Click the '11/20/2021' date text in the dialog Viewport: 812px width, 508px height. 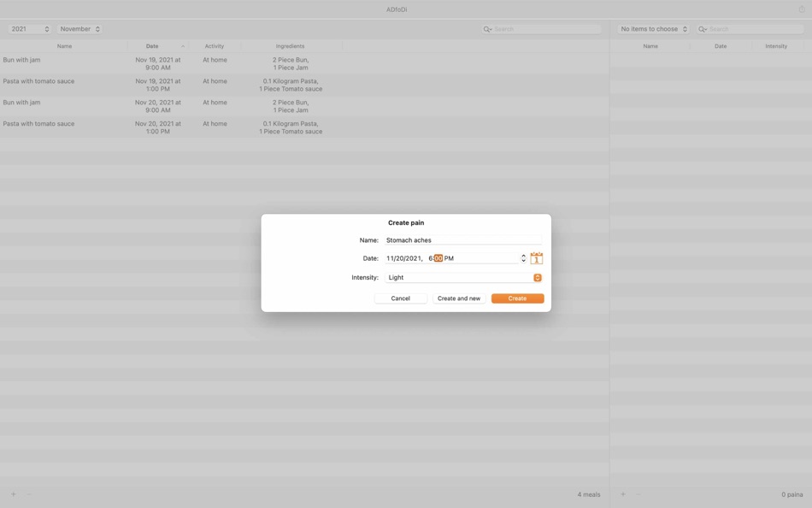[x=404, y=258]
